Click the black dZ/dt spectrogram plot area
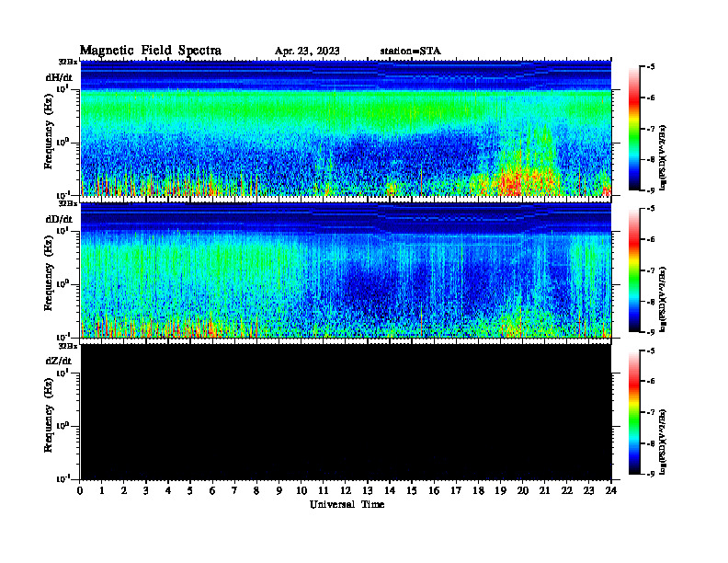 [346, 412]
